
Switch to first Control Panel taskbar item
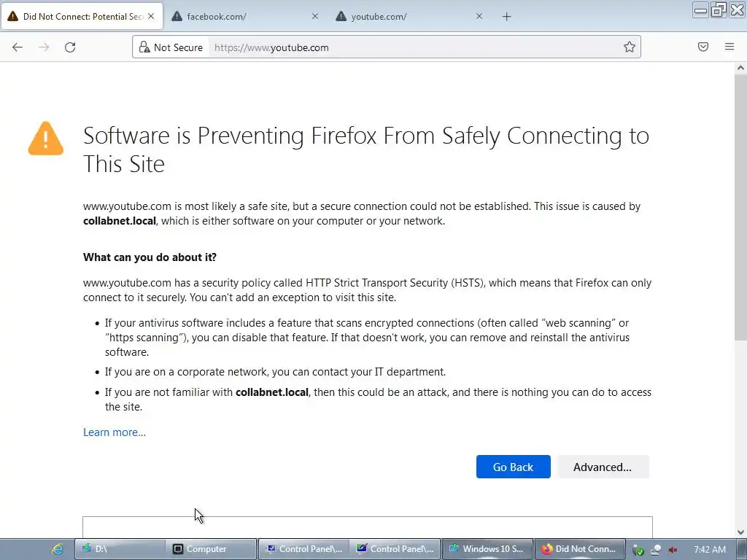304,549
